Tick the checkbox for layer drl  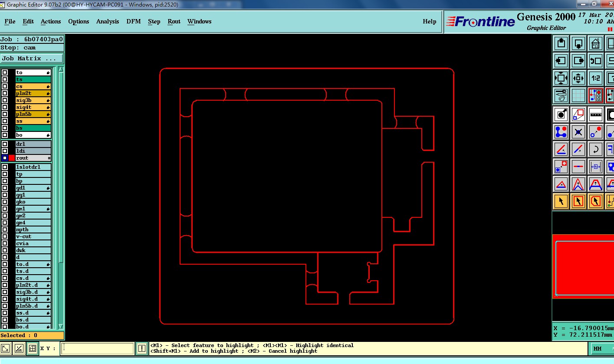click(5, 144)
